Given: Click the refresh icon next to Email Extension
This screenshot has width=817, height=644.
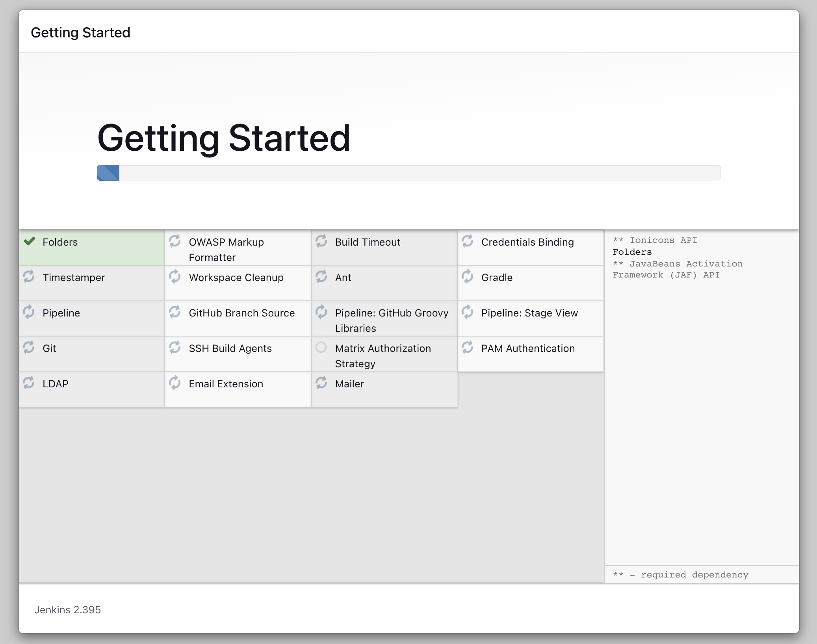Looking at the screenshot, I should point(175,383).
